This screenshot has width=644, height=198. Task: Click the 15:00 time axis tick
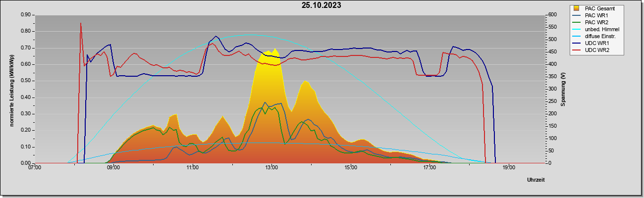[x=351, y=167]
